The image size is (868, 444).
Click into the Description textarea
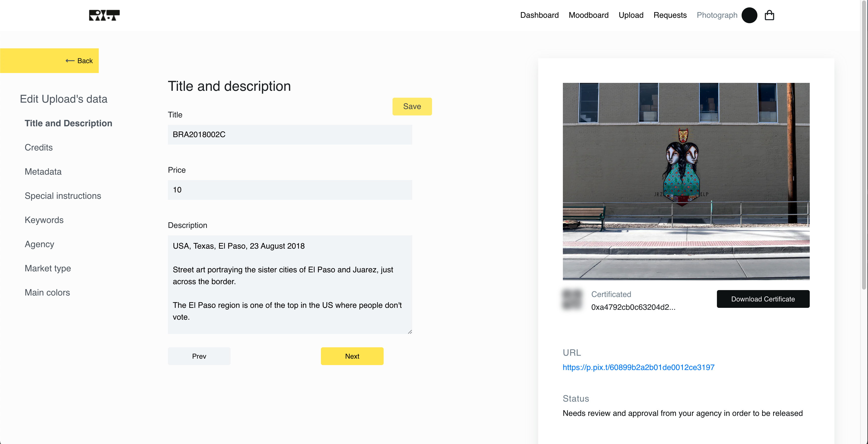pyautogui.click(x=290, y=284)
